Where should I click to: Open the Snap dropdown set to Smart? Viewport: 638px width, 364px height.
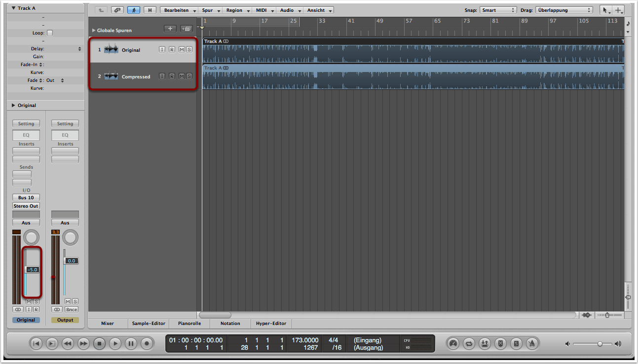tap(498, 10)
